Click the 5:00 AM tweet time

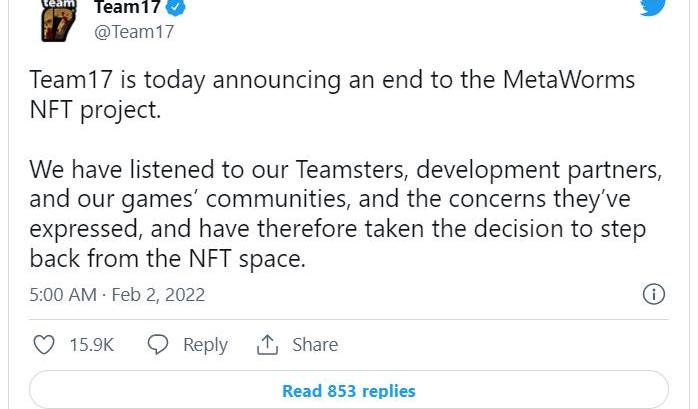(63, 295)
